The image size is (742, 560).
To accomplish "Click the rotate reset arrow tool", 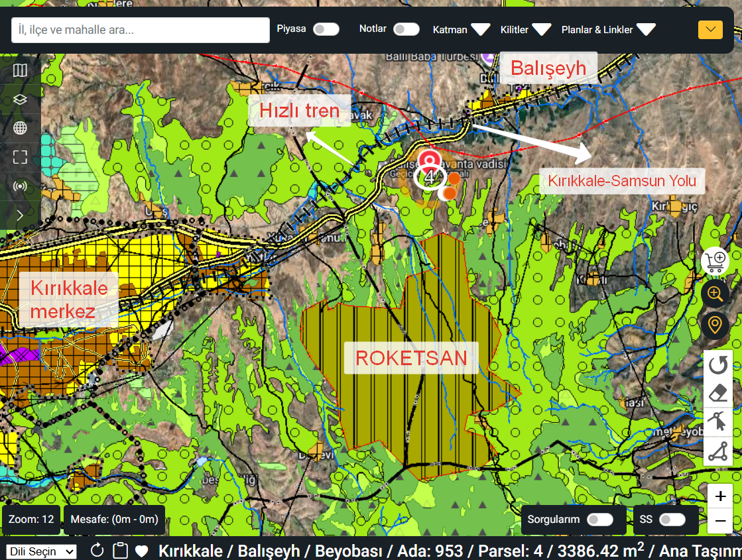I will pyautogui.click(x=718, y=364).
